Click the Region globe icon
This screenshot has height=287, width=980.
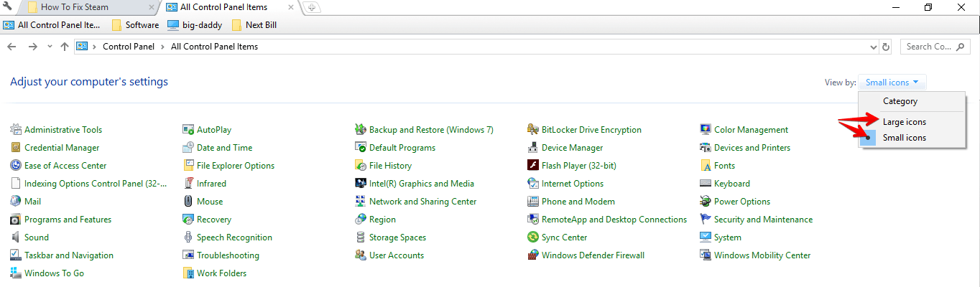[x=361, y=220]
